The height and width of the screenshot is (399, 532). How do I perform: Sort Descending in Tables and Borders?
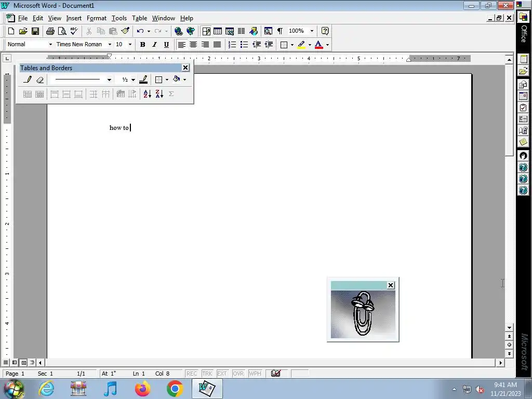(159, 94)
